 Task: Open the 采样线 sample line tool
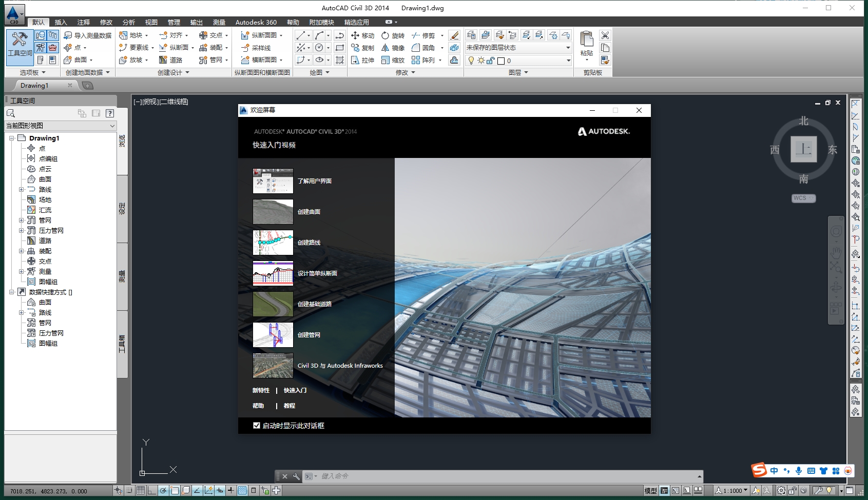[256, 48]
